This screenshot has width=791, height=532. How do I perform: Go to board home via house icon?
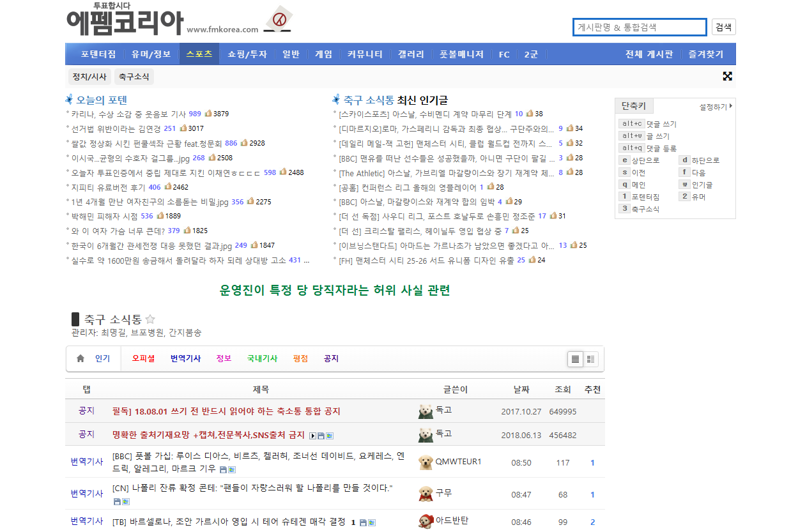(x=80, y=358)
